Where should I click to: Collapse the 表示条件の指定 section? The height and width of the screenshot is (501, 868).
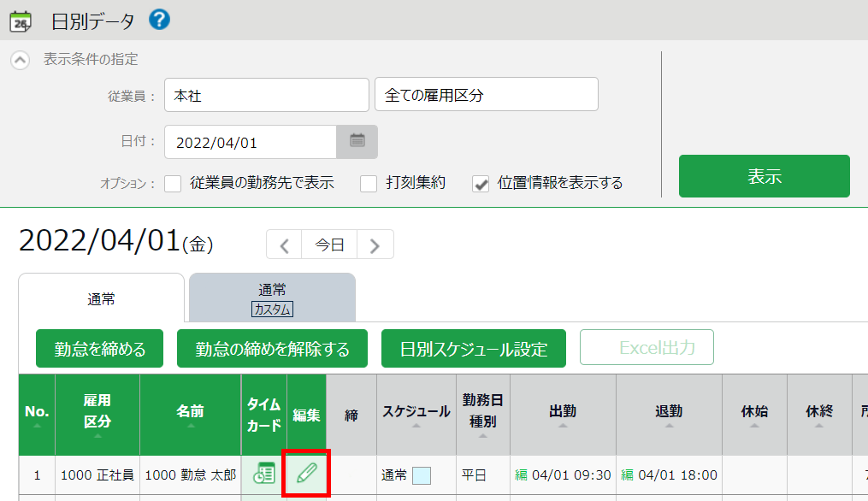pos(20,61)
